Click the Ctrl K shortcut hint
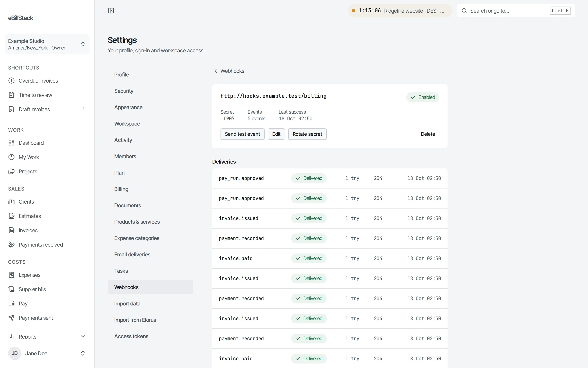 point(560,11)
